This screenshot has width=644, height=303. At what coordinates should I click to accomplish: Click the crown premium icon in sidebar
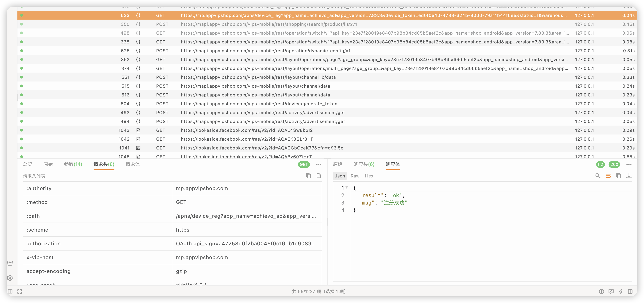(x=10, y=263)
